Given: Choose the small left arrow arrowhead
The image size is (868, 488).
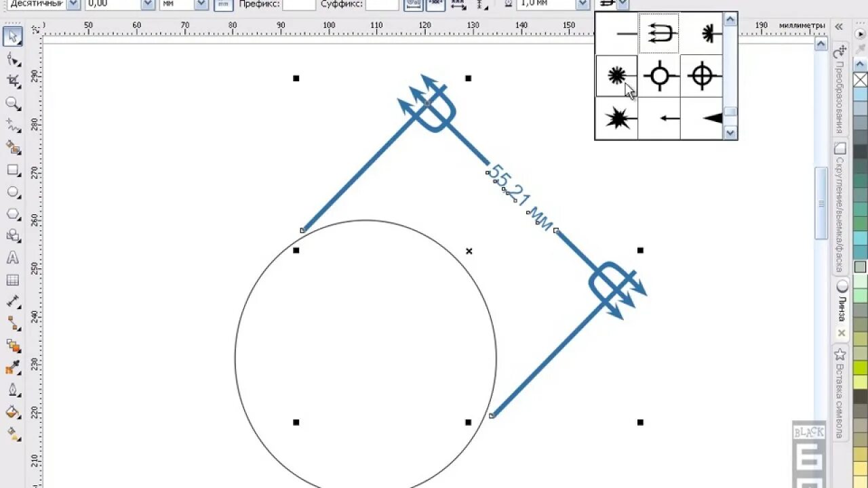Looking at the screenshot, I should pos(659,118).
